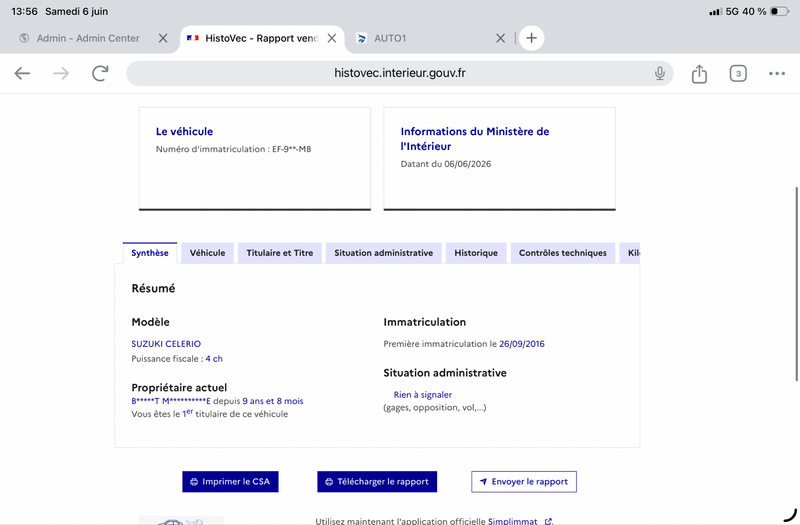Click Envoyer le rapport button
This screenshot has width=800, height=525.
[x=524, y=482]
